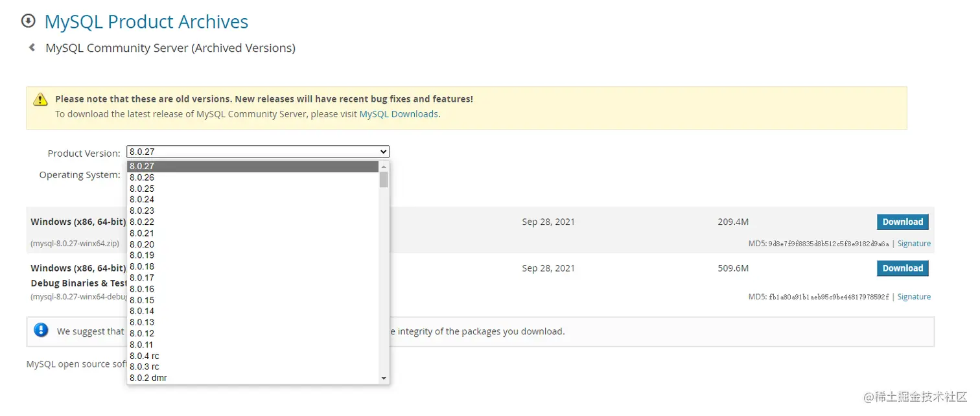Click the dropdown list scroll up arrow
The width and height of the screenshot is (980, 416).
(x=384, y=167)
